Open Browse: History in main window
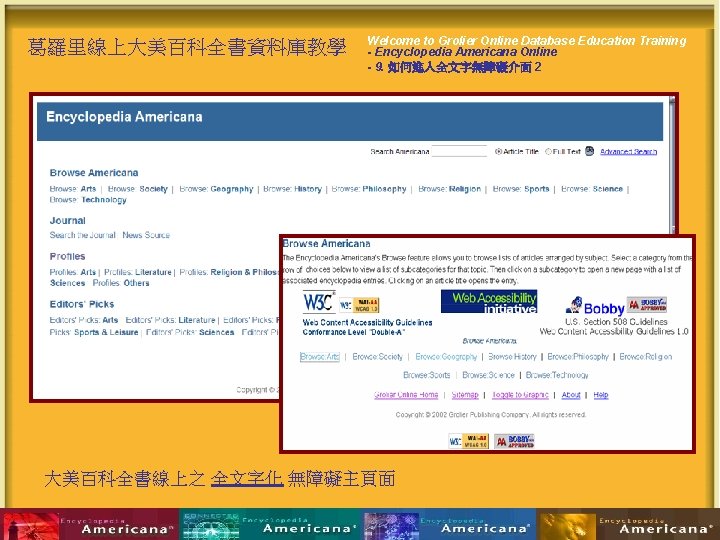Image resolution: width=720 pixels, height=540 pixels. coord(292,189)
